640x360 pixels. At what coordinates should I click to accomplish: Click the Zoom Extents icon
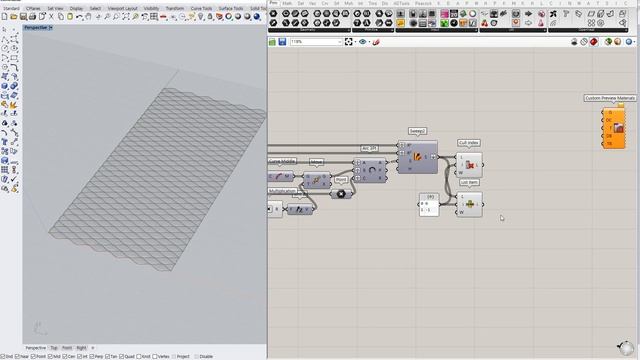(126, 16)
